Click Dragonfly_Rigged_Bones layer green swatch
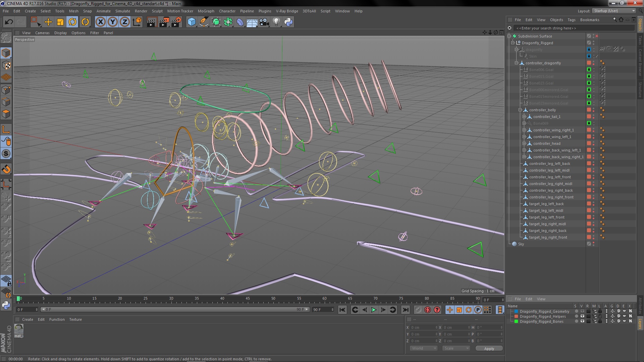The height and width of the screenshot is (362, 644). [516, 321]
